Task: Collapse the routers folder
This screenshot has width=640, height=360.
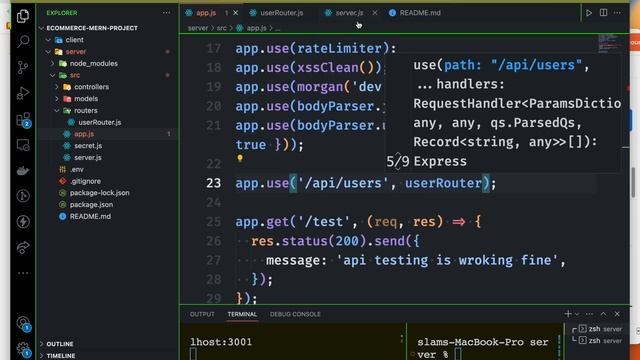Action: click(x=108, y=111)
